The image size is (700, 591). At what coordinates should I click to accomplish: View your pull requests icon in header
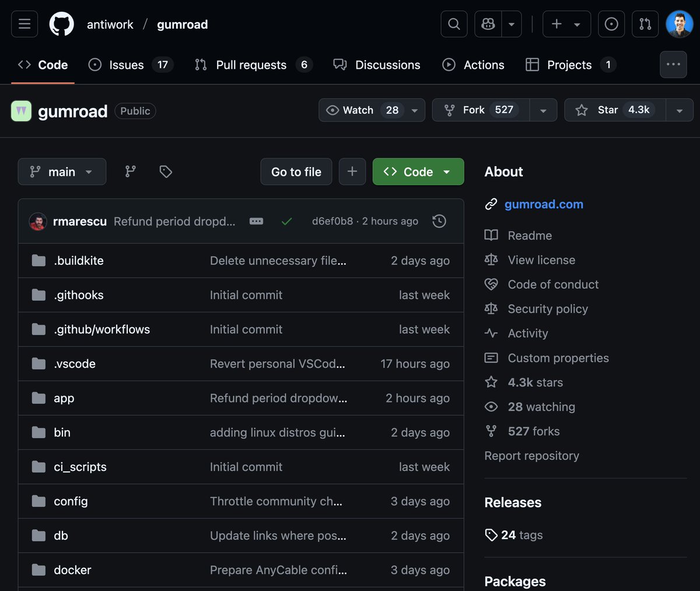click(x=645, y=24)
